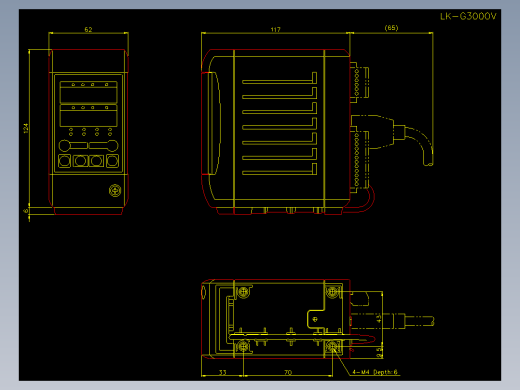
Task: Pick the 43 vertical dimension text
Action: (379, 319)
